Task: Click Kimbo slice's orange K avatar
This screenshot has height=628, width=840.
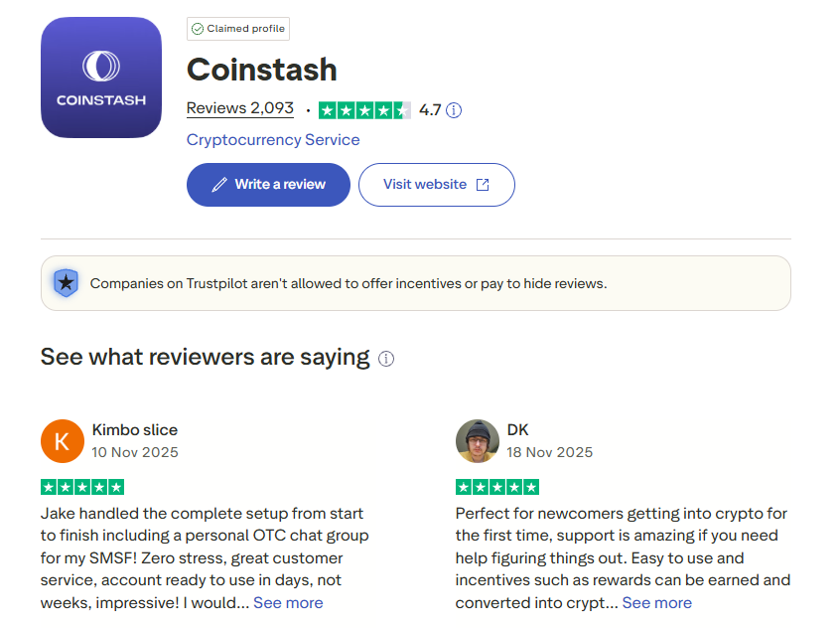Action: coord(63,441)
